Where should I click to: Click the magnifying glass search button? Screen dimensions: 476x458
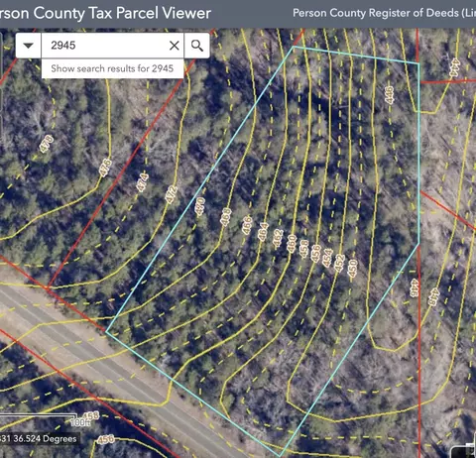pos(197,46)
